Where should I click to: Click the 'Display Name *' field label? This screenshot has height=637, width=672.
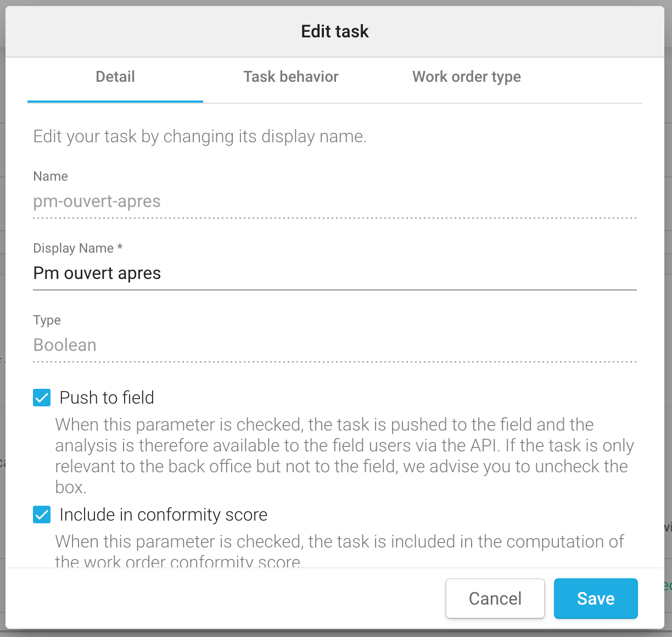point(77,248)
